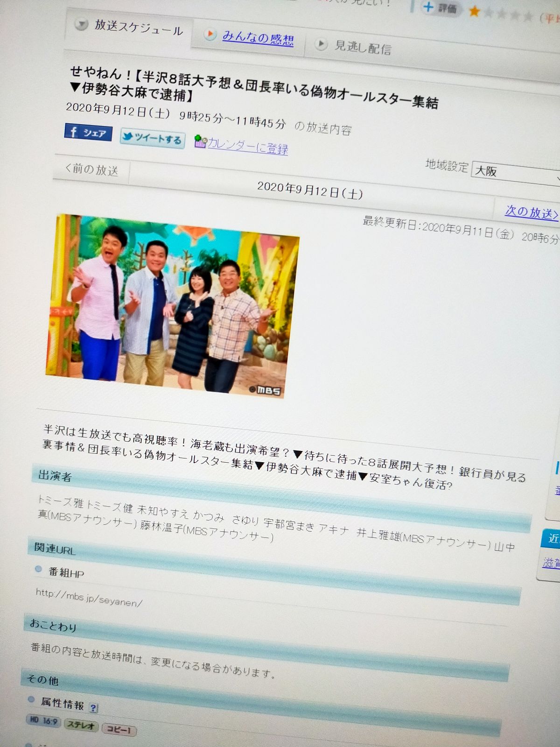The image size is (560, 747).
Task: Go to 次の放送
Action: pyautogui.click(x=532, y=212)
